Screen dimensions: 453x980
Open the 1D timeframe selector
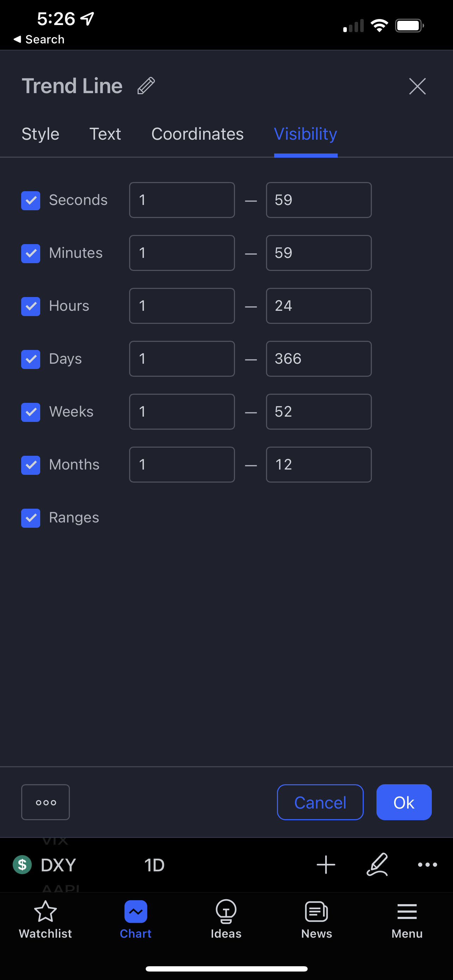click(154, 865)
